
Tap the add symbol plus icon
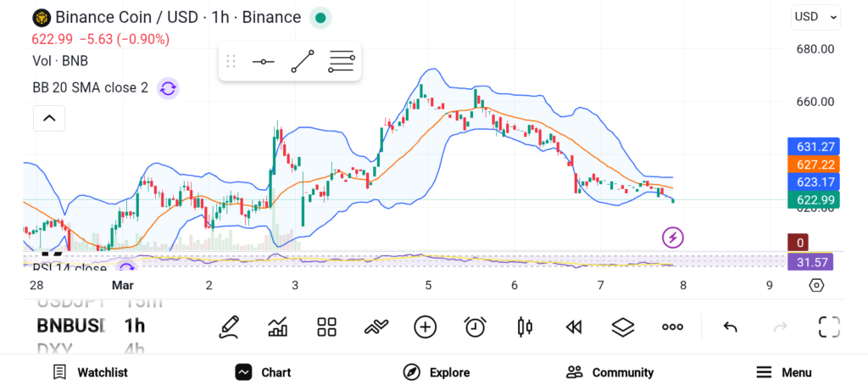(x=425, y=327)
